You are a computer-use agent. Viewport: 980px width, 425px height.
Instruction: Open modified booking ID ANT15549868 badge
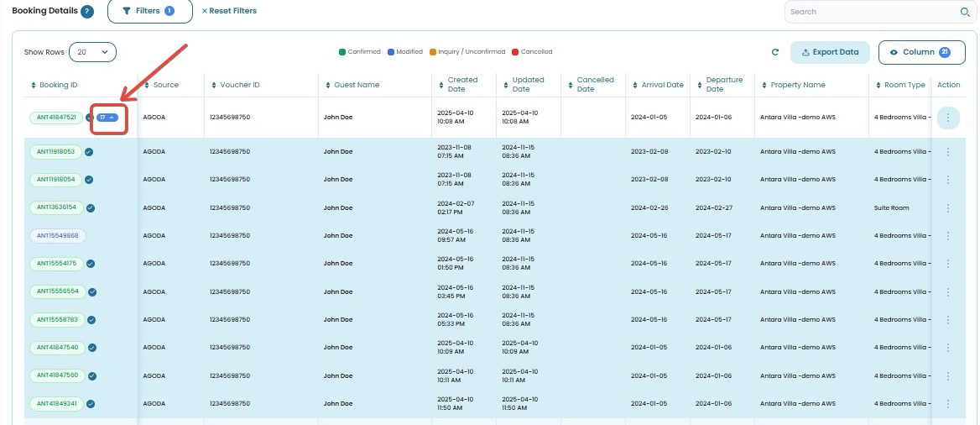click(58, 236)
